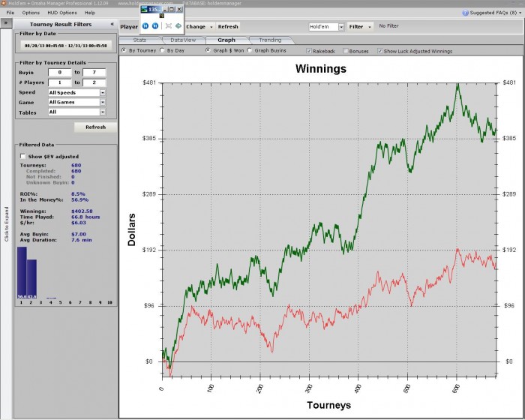Select the Graph Buyins radio button

[x=250, y=50]
